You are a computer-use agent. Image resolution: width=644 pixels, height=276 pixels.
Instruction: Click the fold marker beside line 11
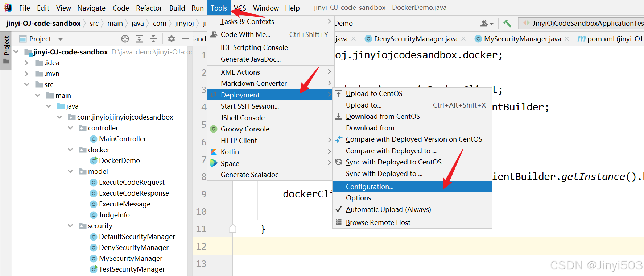click(233, 229)
